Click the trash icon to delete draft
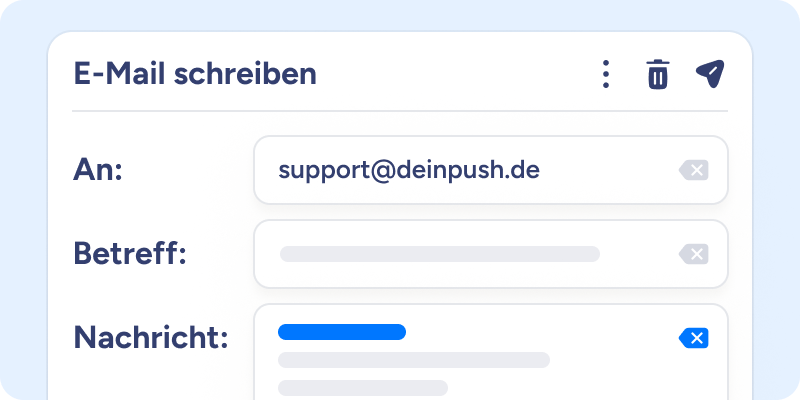Viewport: 800px width, 400px height. point(657,74)
